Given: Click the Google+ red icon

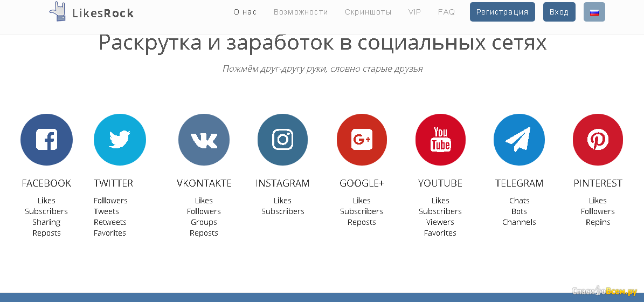Looking at the screenshot, I should 362,140.
